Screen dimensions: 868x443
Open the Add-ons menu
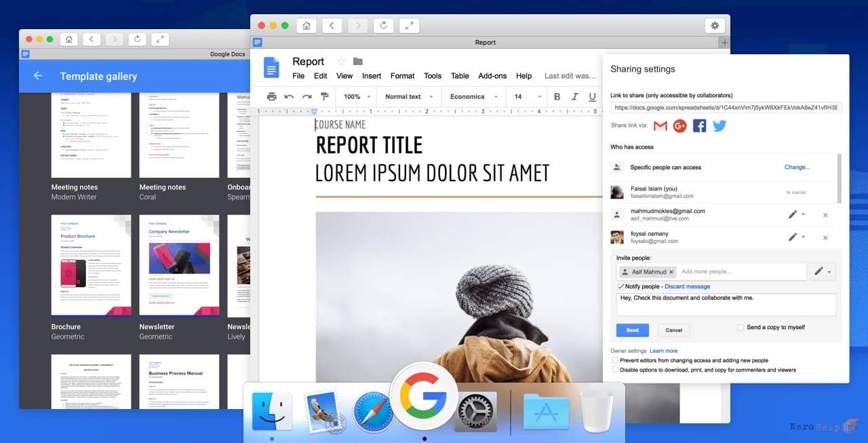[x=492, y=76]
